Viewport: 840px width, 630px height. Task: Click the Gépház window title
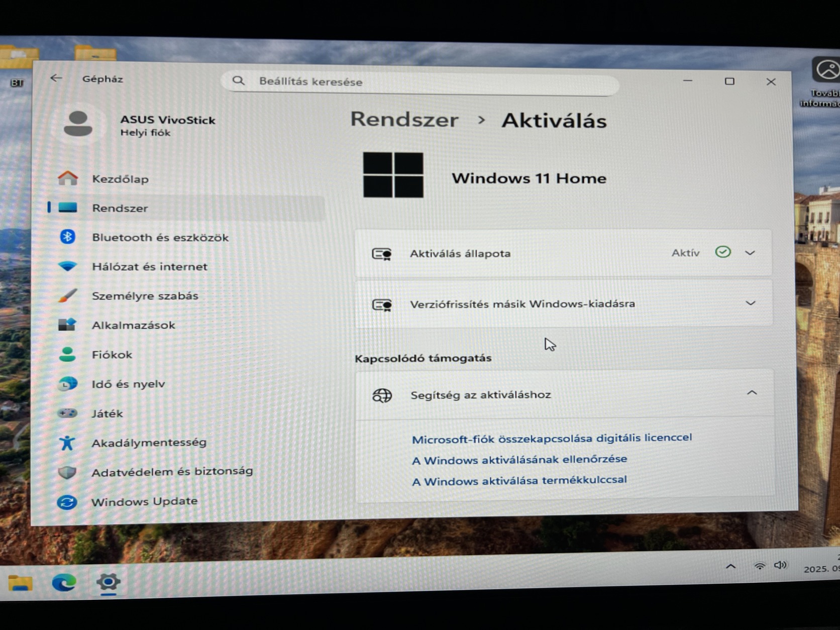pyautogui.click(x=102, y=79)
